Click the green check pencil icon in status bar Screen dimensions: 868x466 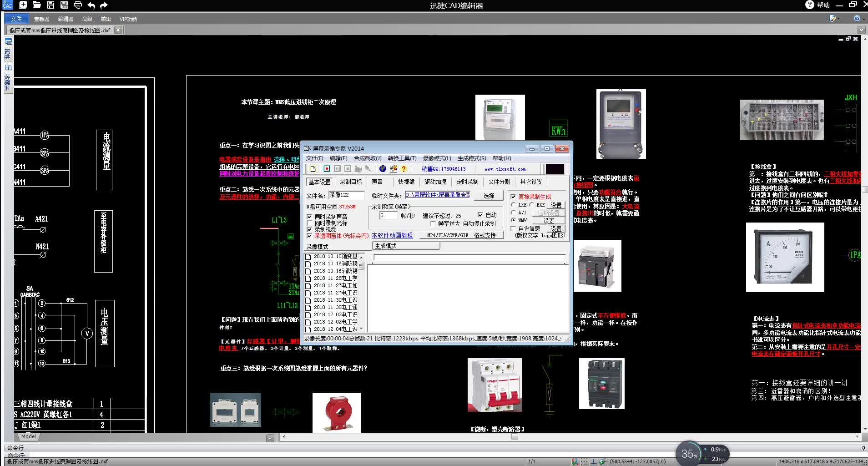point(602,461)
